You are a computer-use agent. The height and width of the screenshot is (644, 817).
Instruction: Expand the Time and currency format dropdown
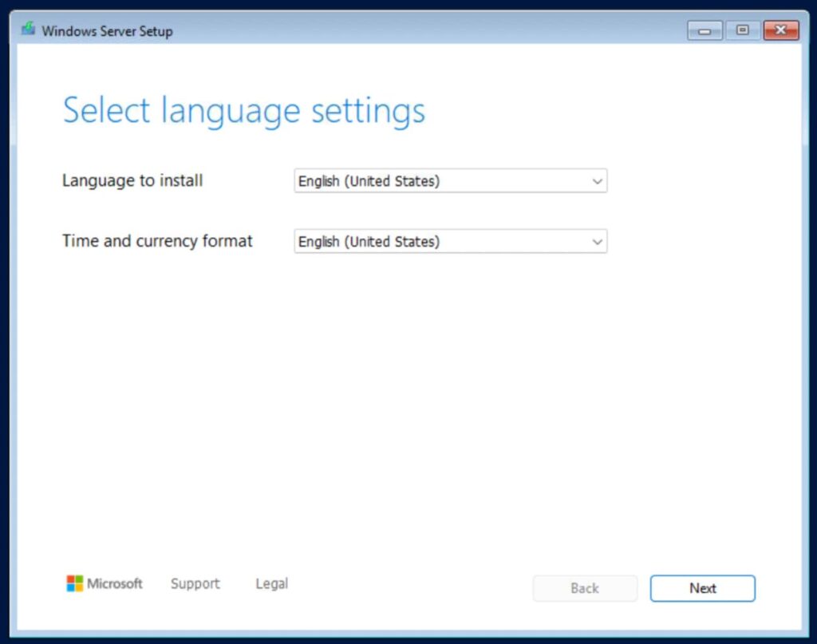coord(450,241)
